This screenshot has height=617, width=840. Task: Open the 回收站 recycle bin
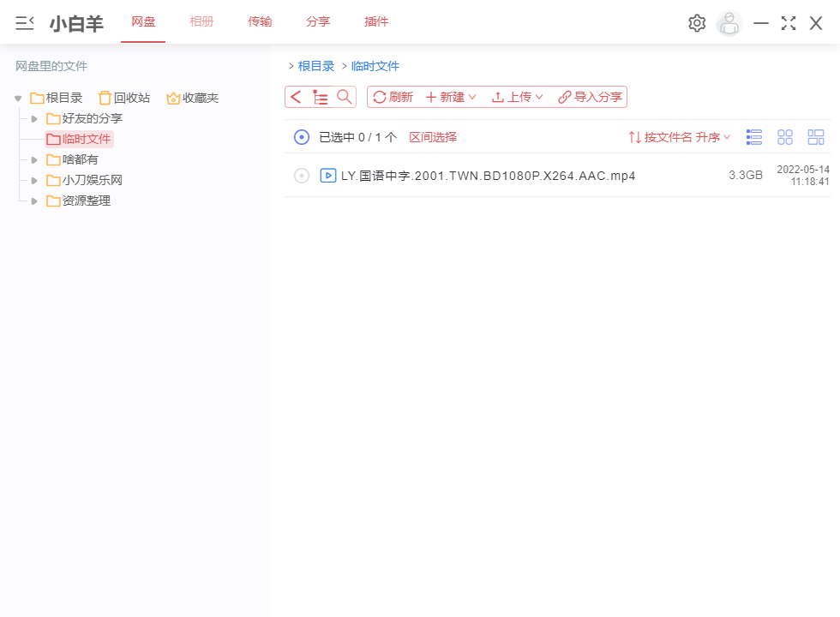click(123, 97)
